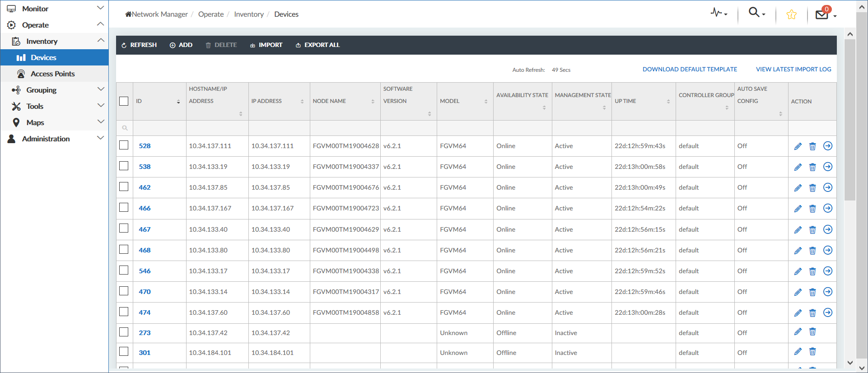Sort table by ID column arrows
Screen dimensions: 868x373
(x=178, y=102)
